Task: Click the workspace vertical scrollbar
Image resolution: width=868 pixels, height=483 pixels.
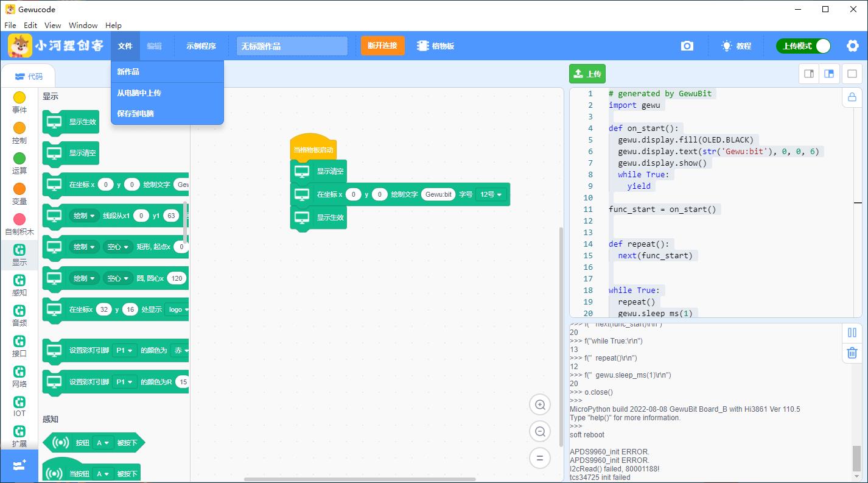Action: click(x=561, y=336)
